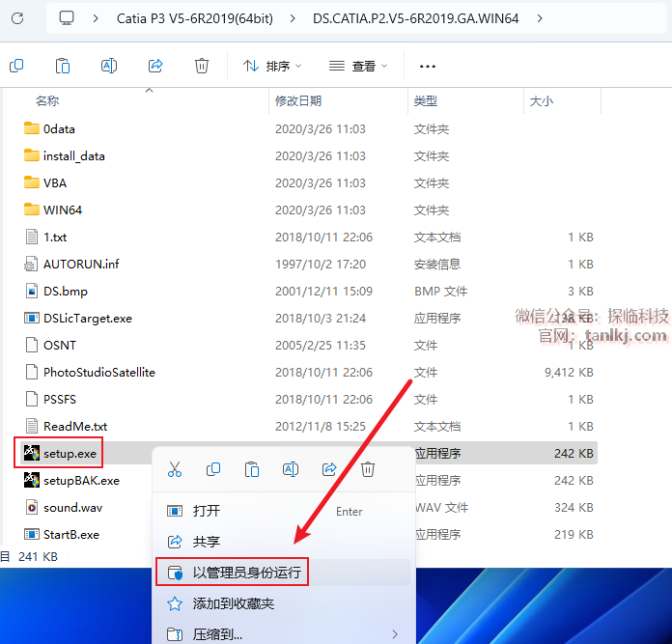
Task: Open the three-dot more options menu
Action: click(x=428, y=67)
